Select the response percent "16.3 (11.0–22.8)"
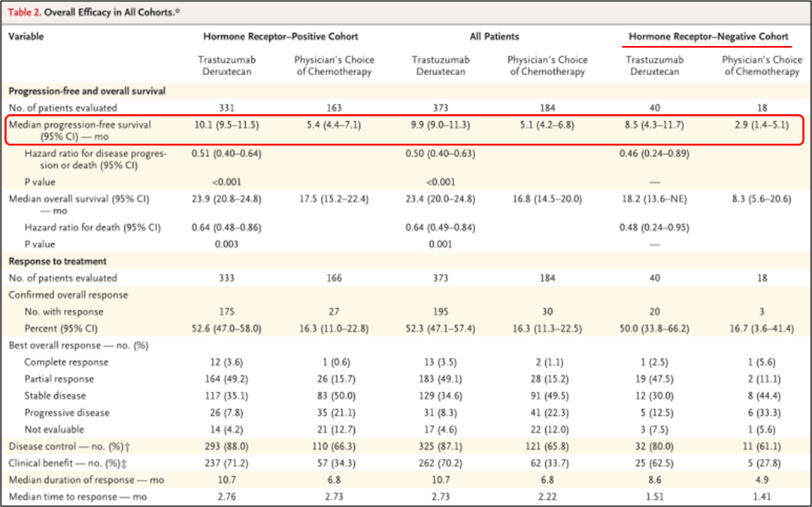The image size is (812, 507). (334, 329)
